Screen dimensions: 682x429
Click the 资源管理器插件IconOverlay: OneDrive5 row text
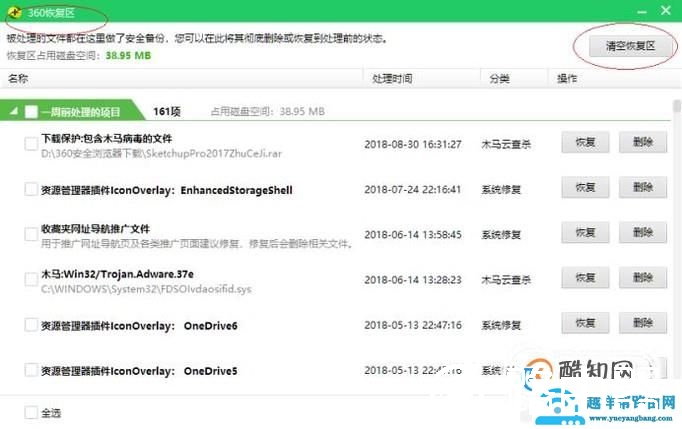139,371
